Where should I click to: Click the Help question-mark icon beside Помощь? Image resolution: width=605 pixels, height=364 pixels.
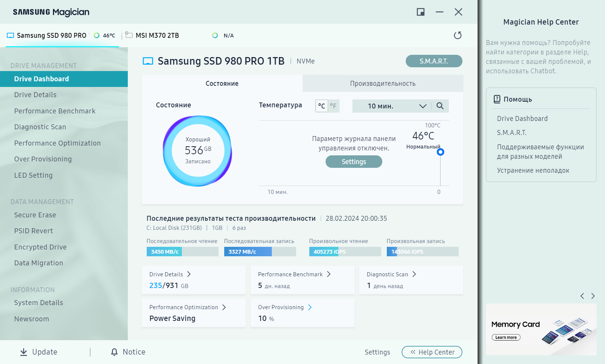pos(497,99)
